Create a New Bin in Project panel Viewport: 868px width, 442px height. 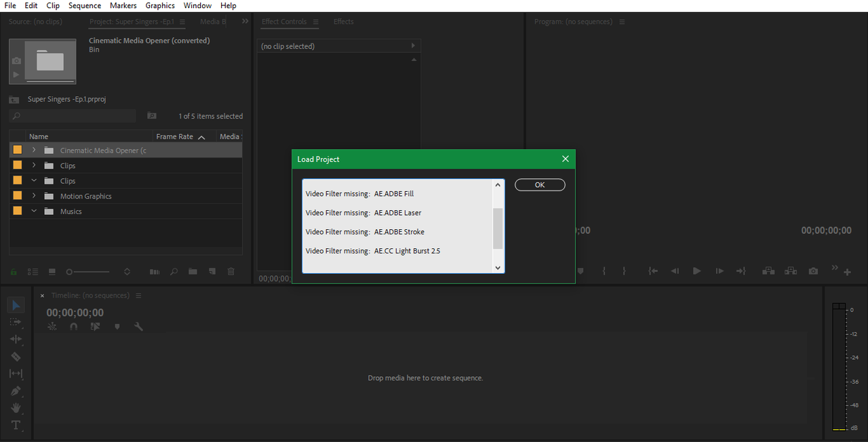[193, 271]
